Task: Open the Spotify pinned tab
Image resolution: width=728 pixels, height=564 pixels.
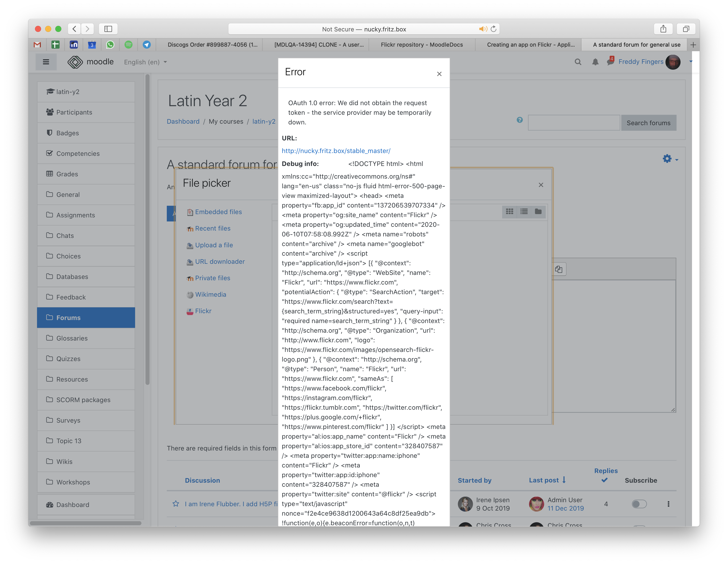Action: [128, 45]
